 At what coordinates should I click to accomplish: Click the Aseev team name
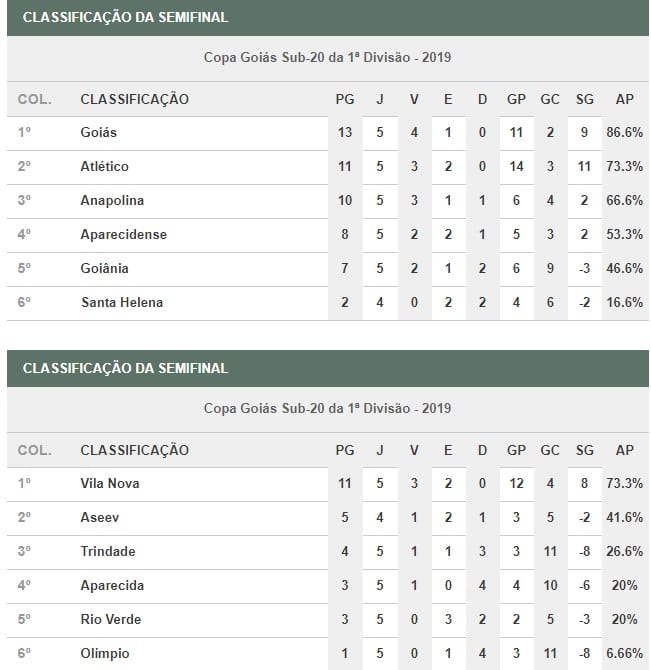[x=98, y=517]
